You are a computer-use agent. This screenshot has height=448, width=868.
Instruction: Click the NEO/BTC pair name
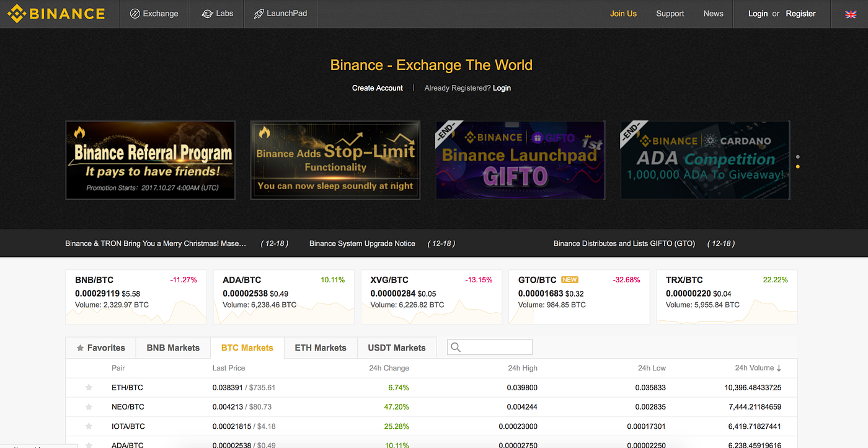click(x=128, y=407)
